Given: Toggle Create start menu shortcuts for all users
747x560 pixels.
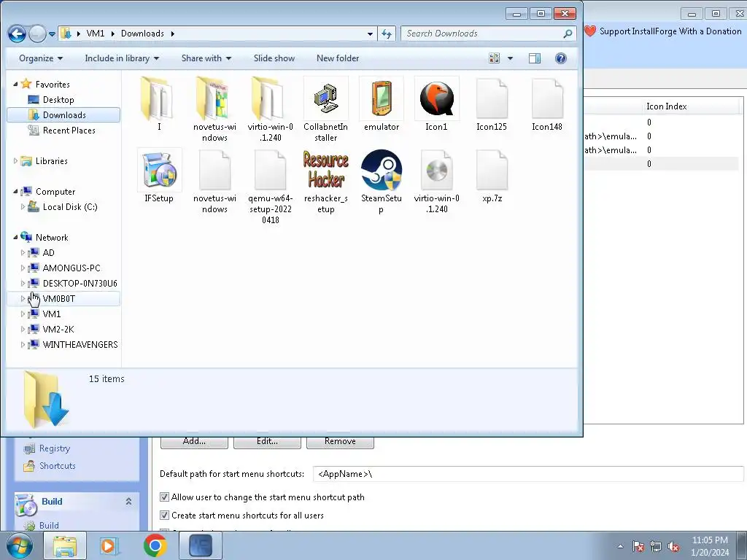Looking at the screenshot, I should click(164, 516).
